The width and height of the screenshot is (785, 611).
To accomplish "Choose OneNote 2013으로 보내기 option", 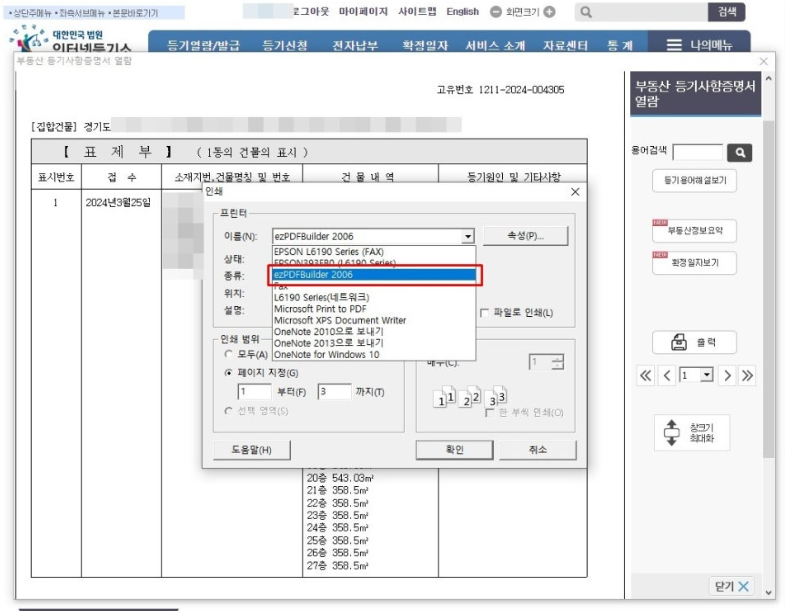I will tap(373, 343).
